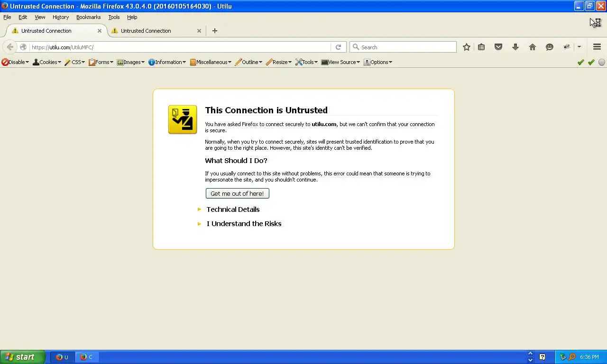Click the taskbar help question mark icon
Screen dimensions: 607x364
pyautogui.click(x=543, y=357)
